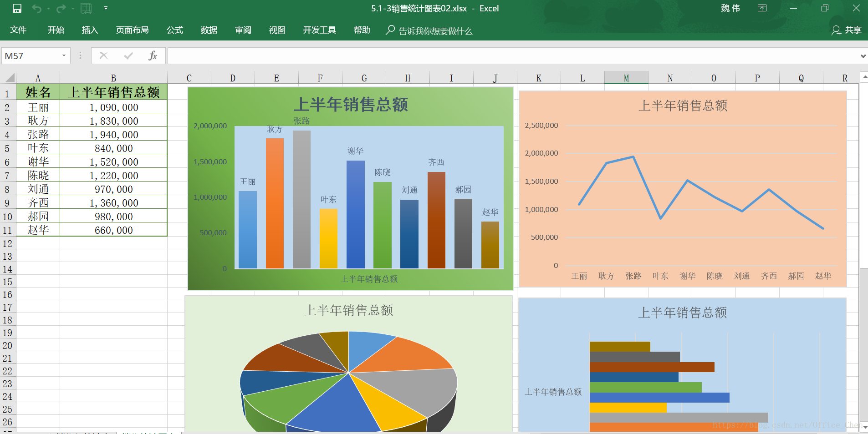This screenshot has width=868, height=434.
Task: Open the 页面布局 ribbon tab
Action: 132,30
